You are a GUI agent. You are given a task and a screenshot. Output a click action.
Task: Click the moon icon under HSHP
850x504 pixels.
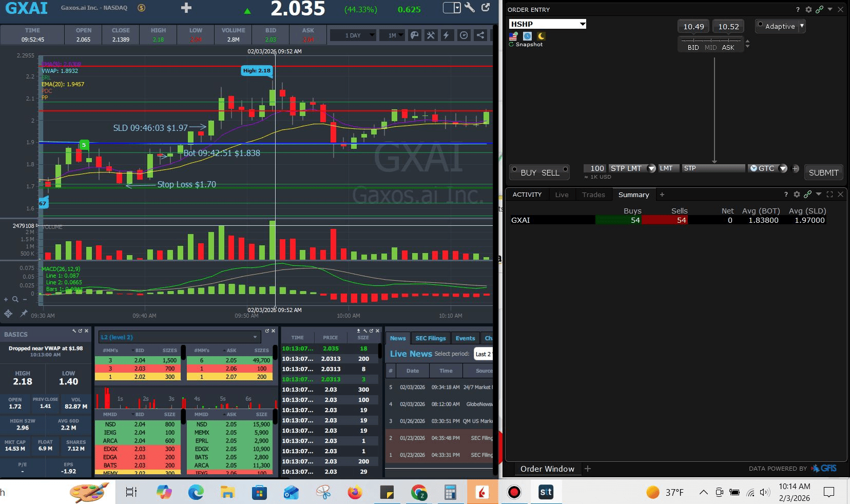(542, 36)
